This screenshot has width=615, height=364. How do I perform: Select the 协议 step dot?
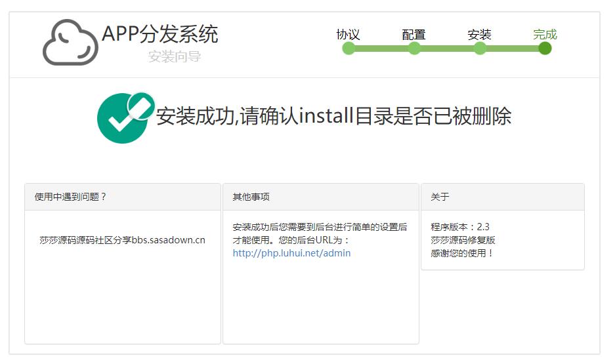(349, 49)
